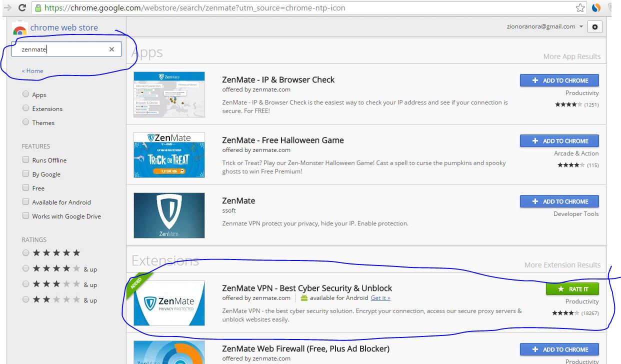
Task: Click the green padlock in the address bar
Action: click(38, 8)
